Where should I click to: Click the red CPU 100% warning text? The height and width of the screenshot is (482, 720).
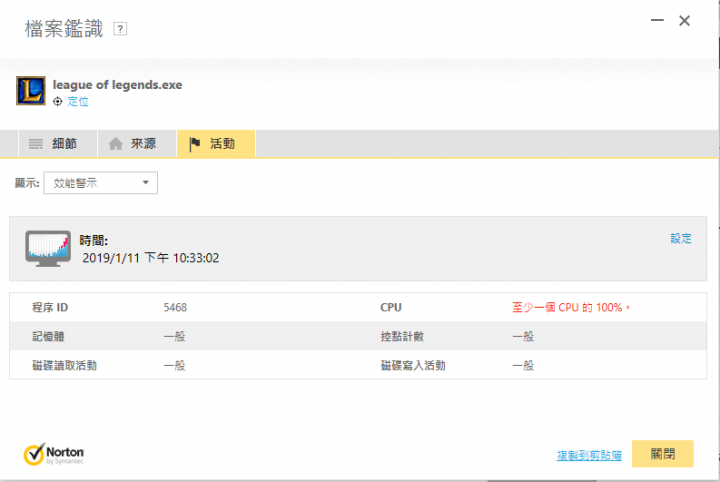pyautogui.click(x=571, y=308)
